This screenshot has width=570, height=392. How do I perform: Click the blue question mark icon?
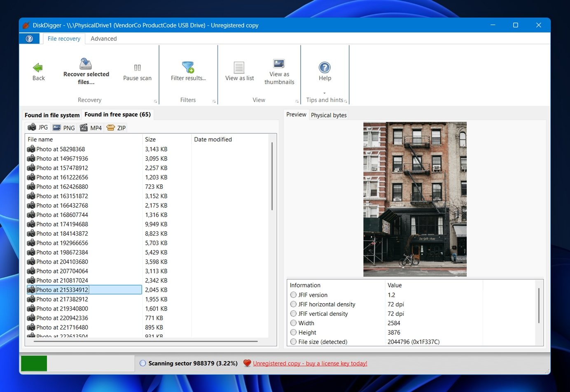pos(29,38)
